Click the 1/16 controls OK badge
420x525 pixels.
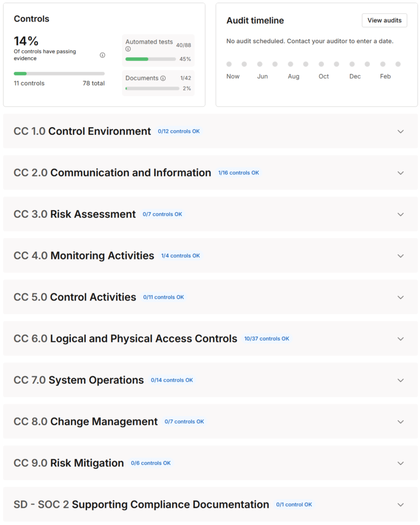pos(238,173)
